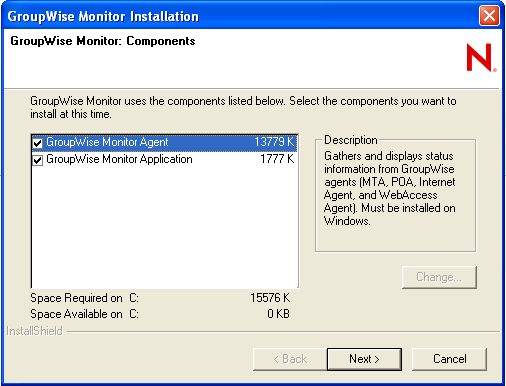Click the Next button
The image size is (506, 386).
(x=364, y=359)
